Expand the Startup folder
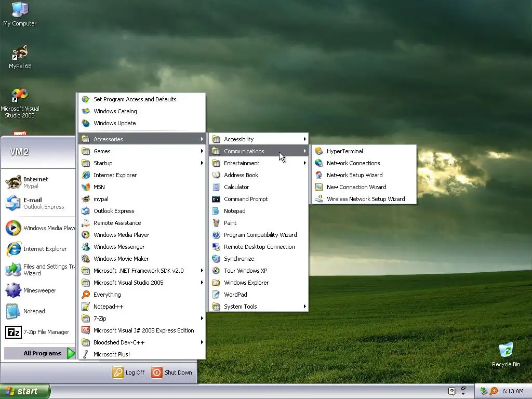Screen dimensions: 532x399 [x=142, y=163]
